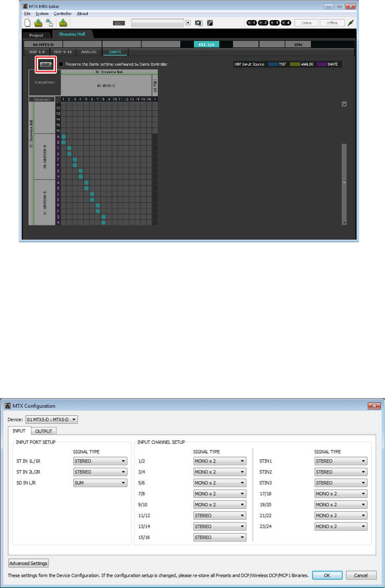Click the olive ANALOG color legend swatch

tap(295, 64)
